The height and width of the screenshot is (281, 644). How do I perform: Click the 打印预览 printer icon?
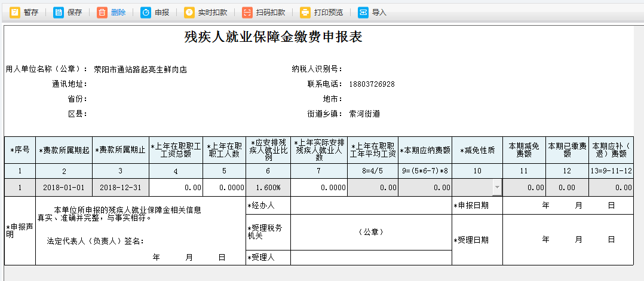(305, 13)
